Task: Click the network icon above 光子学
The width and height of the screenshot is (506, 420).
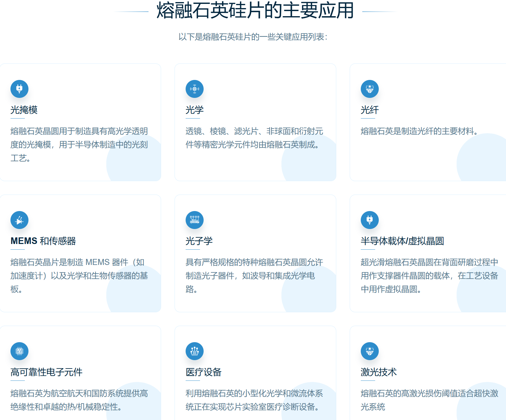Action: coord(195,220)
